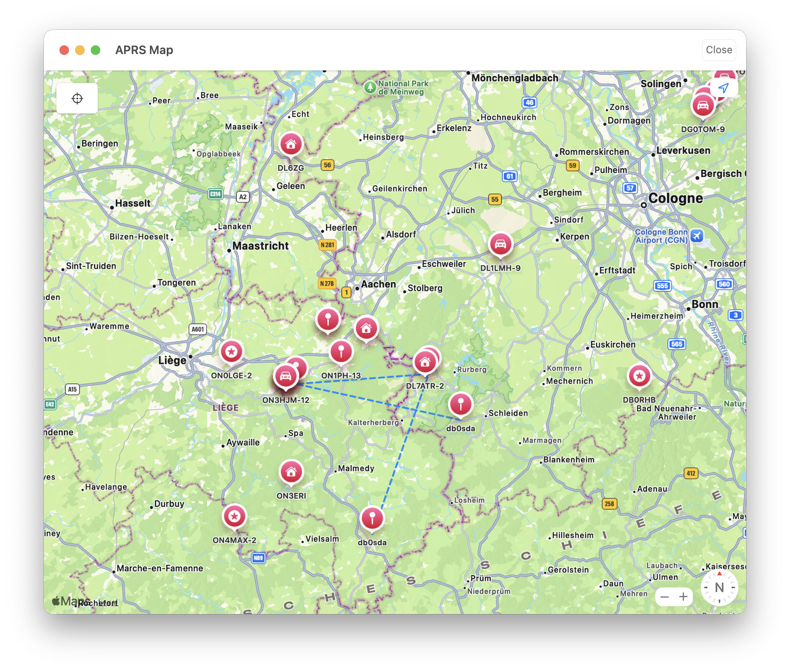Click the ON0LGE-2 star marker
This screenshot has height=672, width=790.
point(231,352)
